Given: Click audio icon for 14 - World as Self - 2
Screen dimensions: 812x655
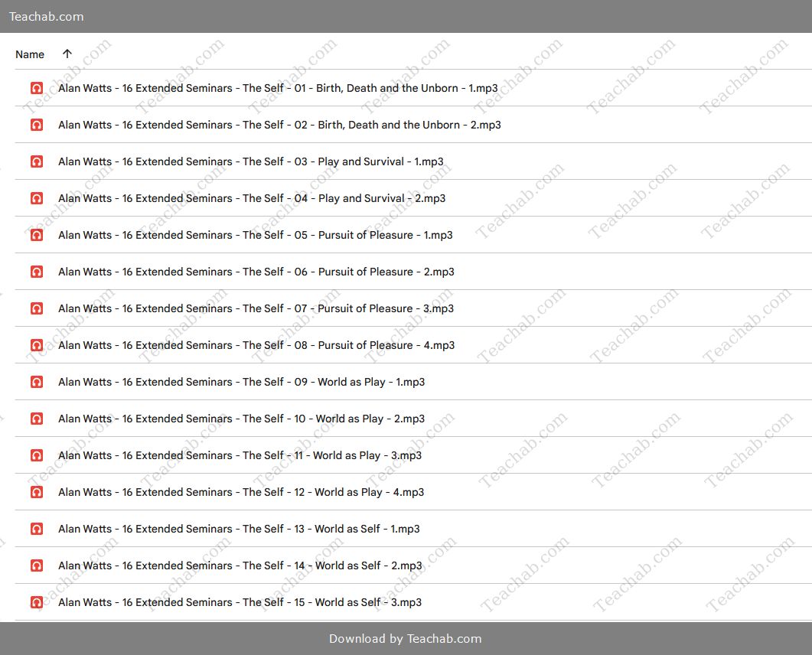Looking at the screenshot, I should tap(37, 565).
